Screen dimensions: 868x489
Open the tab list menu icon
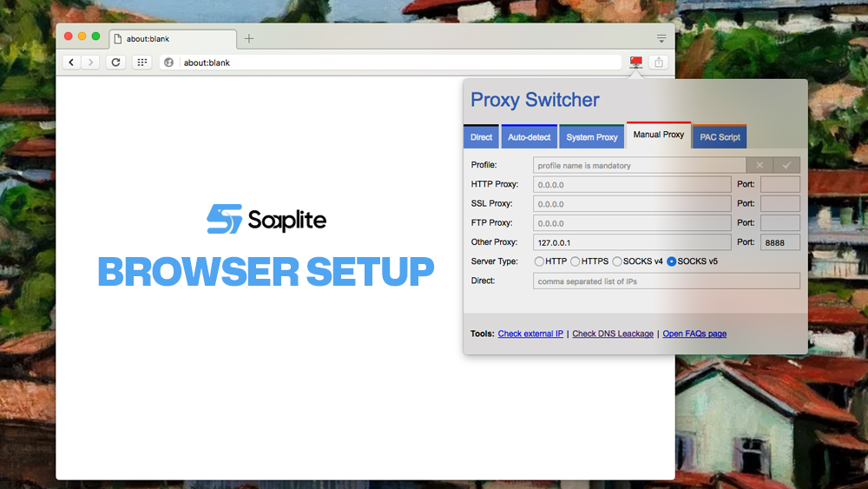tap(661, 39)
